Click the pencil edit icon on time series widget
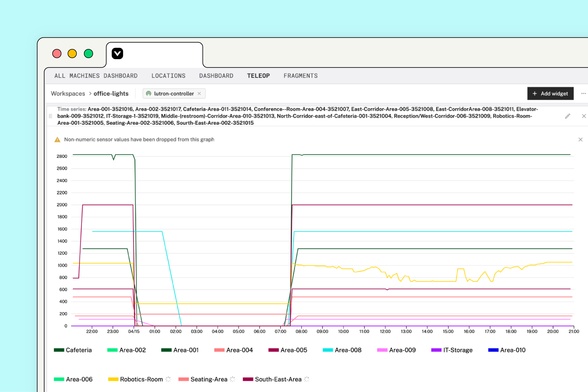The height and width of the screenshot is (392, 588). pos(568,116)
